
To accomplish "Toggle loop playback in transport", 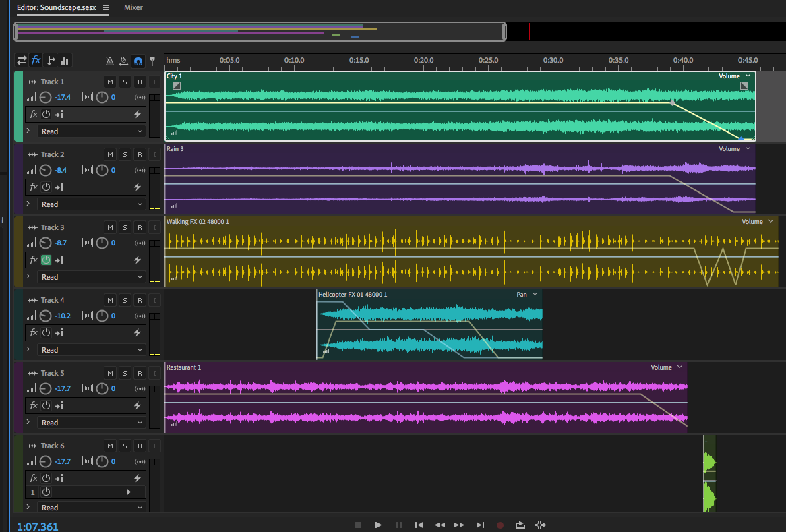I will pos(520,525).
